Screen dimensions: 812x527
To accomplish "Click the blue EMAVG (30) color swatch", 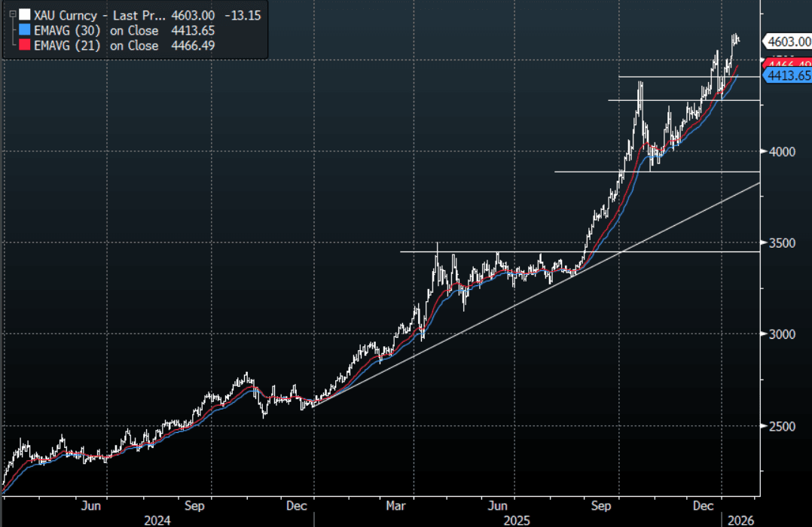I will (x=25, y=31).
